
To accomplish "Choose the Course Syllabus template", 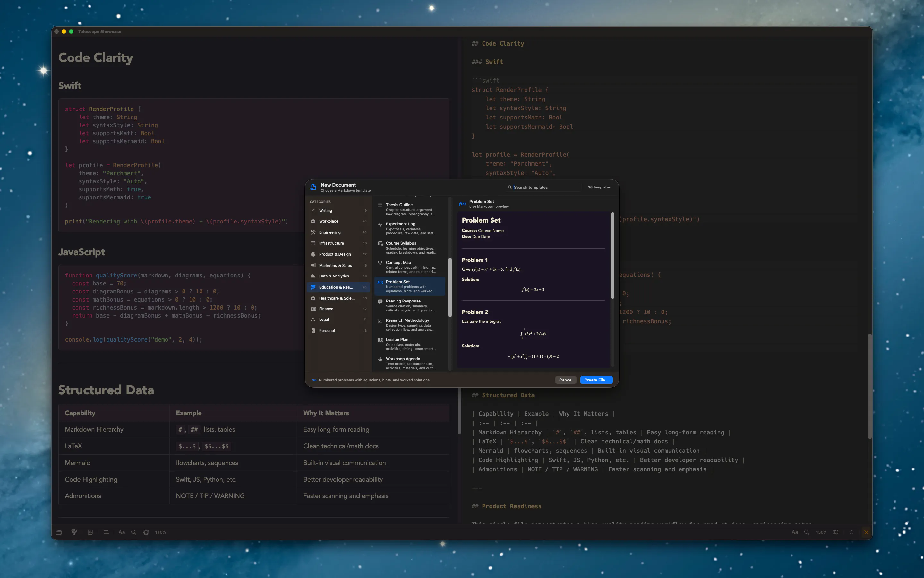I will pyautogui.click(x=410, y=248).
